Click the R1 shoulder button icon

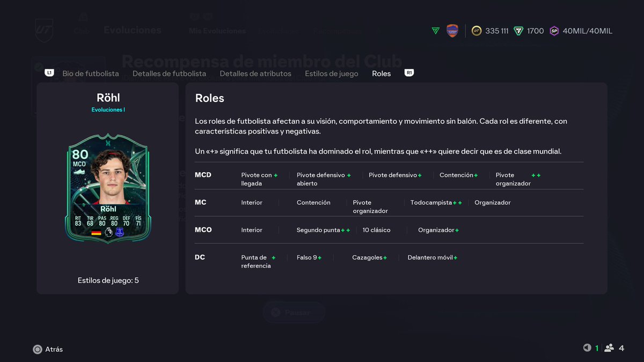pos(409,73)
